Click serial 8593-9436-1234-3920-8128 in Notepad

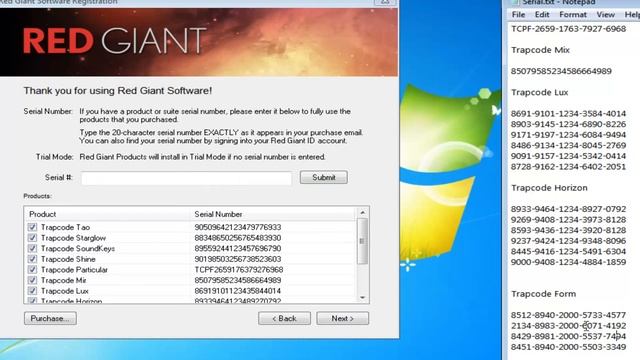pyautogui.click(x=568, y=230)
